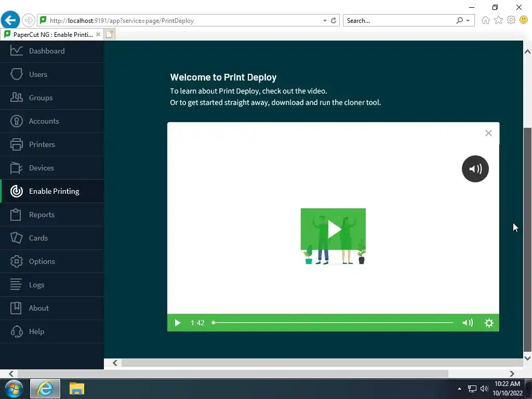The height and width of the screenshot is (399, 532).
Task: Show hidden tray icons arrow
Action: pyautogui.click(x=459, y=389)
